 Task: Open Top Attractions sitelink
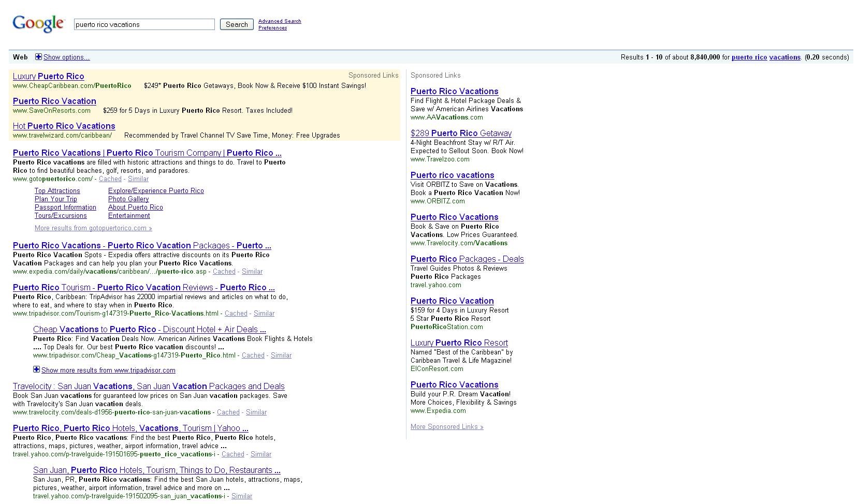tap(57, 191)
